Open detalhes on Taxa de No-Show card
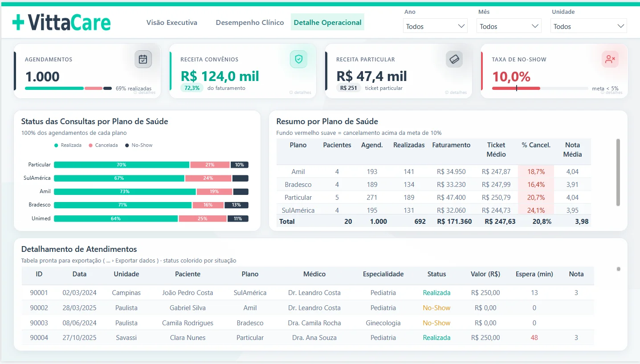 coord(611,93)
